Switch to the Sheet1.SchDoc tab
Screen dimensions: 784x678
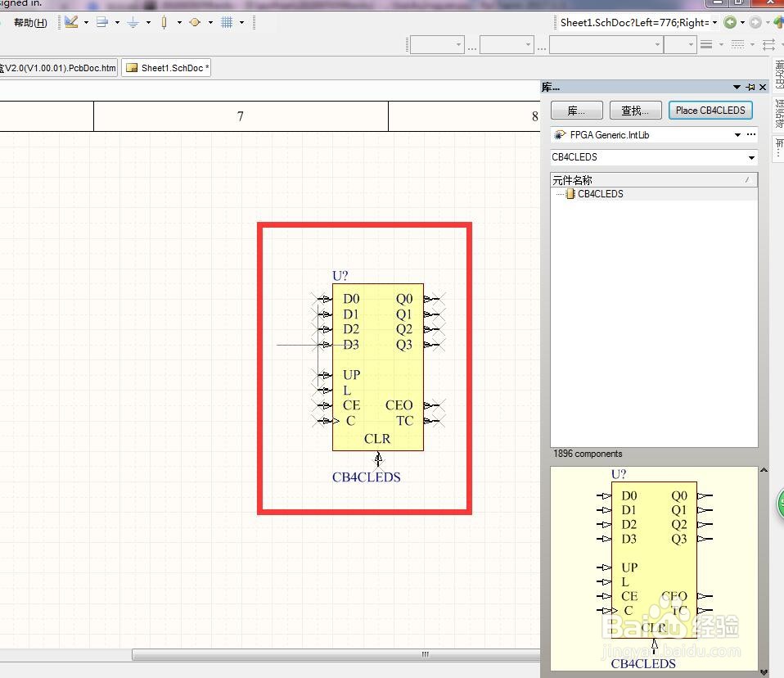[x=166, y=67]
